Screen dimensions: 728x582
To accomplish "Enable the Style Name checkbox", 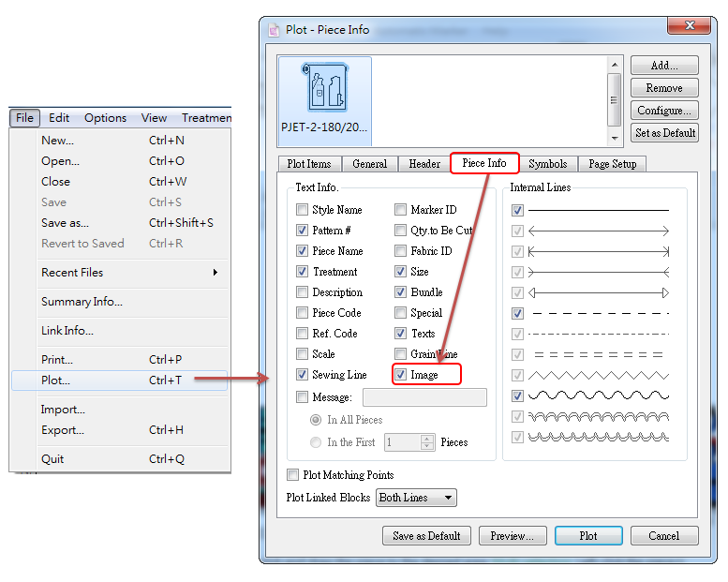I will coord(302,210).
